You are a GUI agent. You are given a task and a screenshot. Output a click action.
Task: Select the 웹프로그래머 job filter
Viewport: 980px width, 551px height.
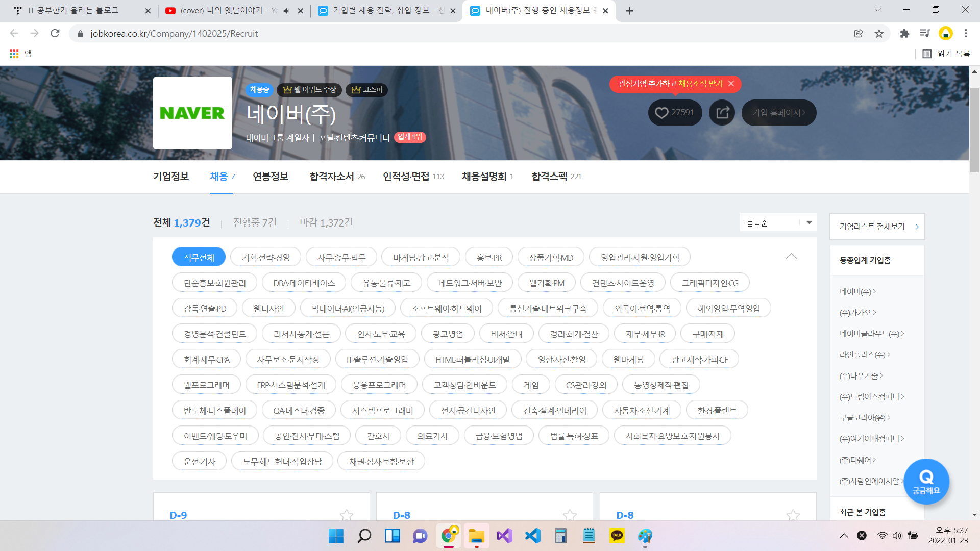(x=207, y=385)
